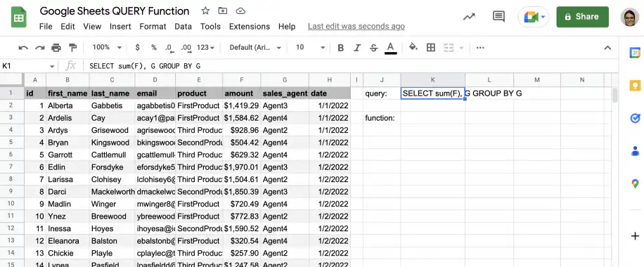Click the document title text
Screen dimensions: 644x267
[x=115, y=11]
